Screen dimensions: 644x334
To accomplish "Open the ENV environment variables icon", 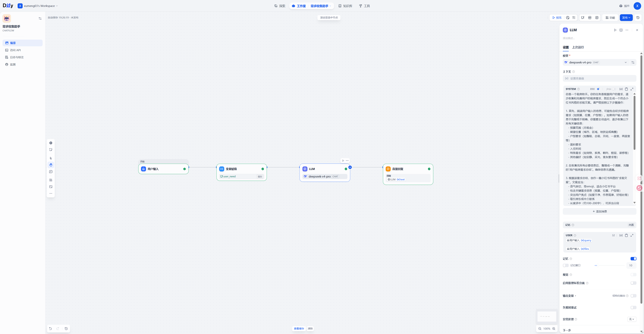I will tap(590, 17).
